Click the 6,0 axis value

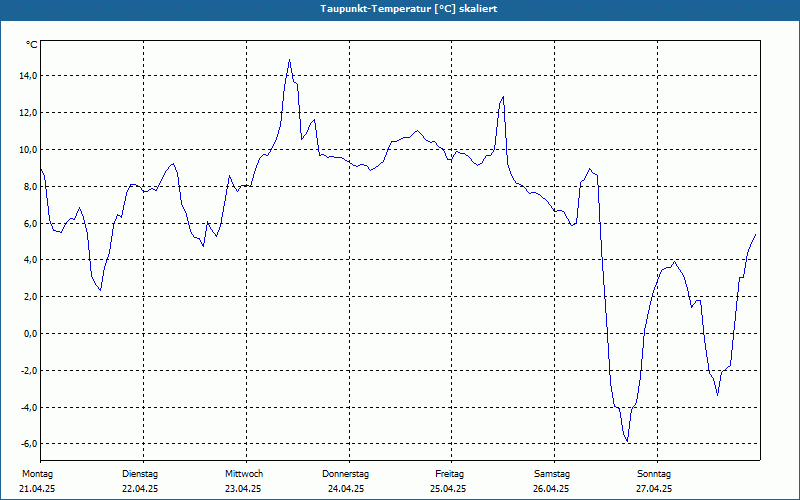[29, 223]
